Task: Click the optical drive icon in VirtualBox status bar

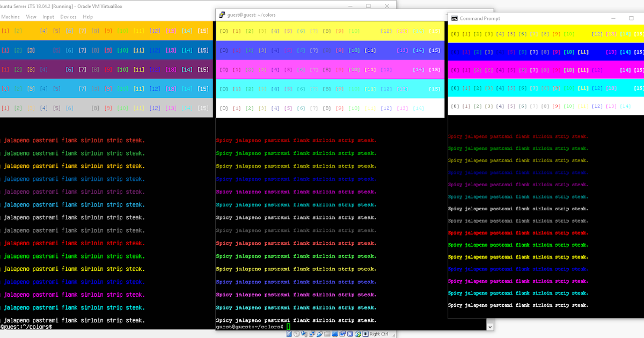Action: point(297,334)
